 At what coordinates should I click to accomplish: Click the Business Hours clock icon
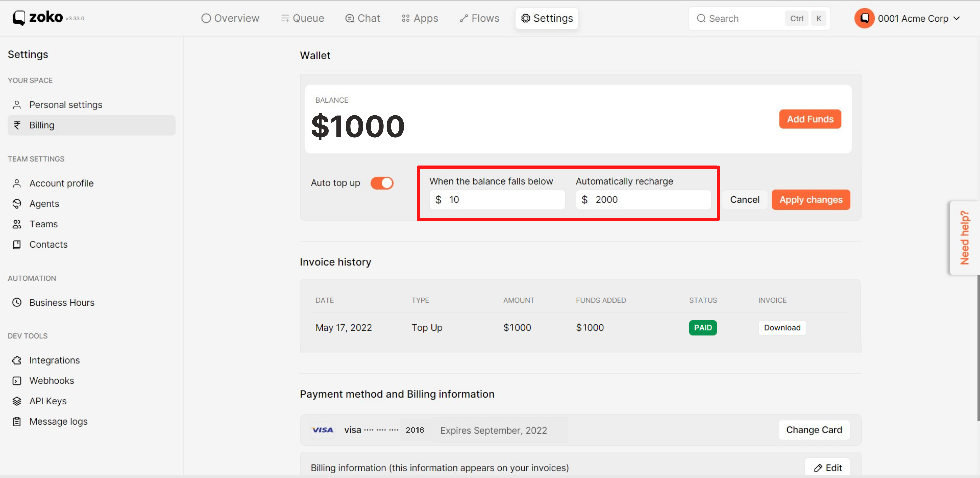click(x=17, y=302)
